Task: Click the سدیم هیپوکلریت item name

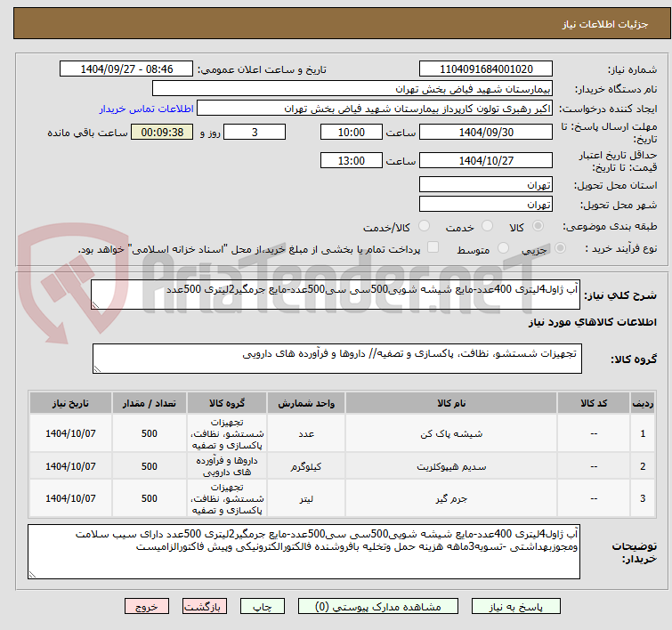Action: (x=451, y=466)
